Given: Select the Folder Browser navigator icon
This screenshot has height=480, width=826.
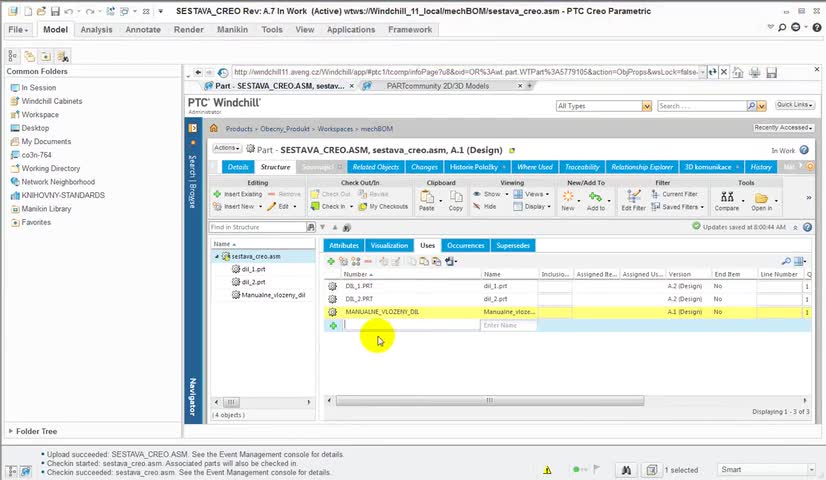Looking at the screenshot, I should [30, 56].
